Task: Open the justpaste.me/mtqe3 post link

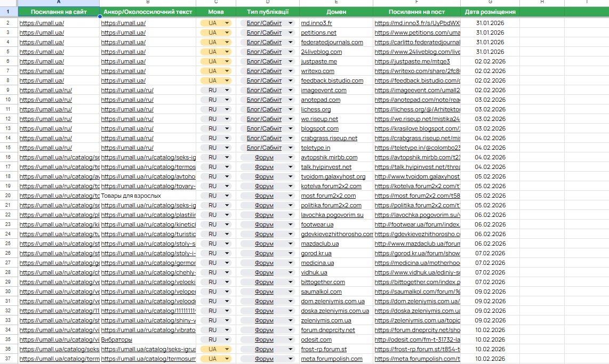Action: click(x=412, y=61)
